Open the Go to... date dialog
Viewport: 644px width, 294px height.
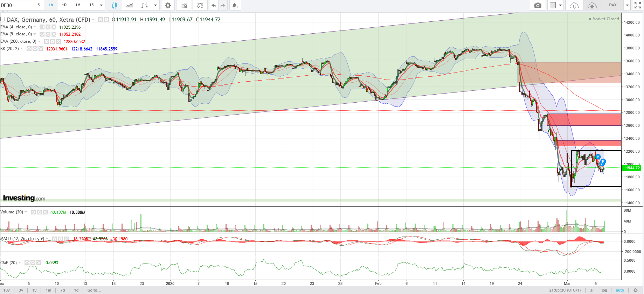[x=94, y=290]
